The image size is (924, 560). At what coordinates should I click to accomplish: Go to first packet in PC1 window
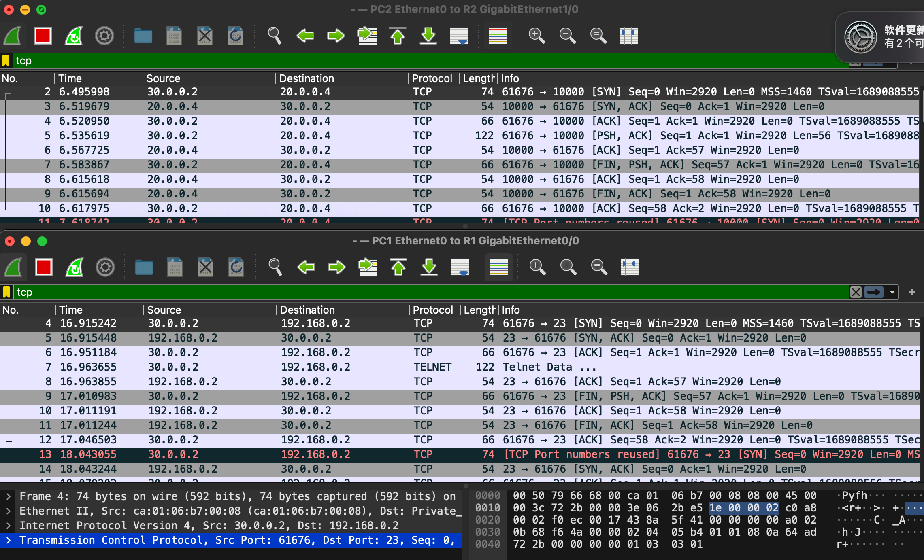click(398, 267)
